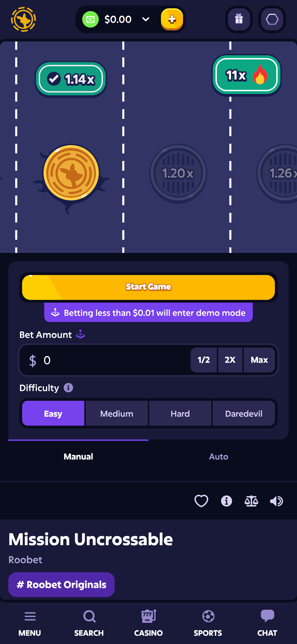The height and width of the screenshot is (644, 297).
Task: Expand the $0.00 balance dropdown
Action: (x=146, y=19)
